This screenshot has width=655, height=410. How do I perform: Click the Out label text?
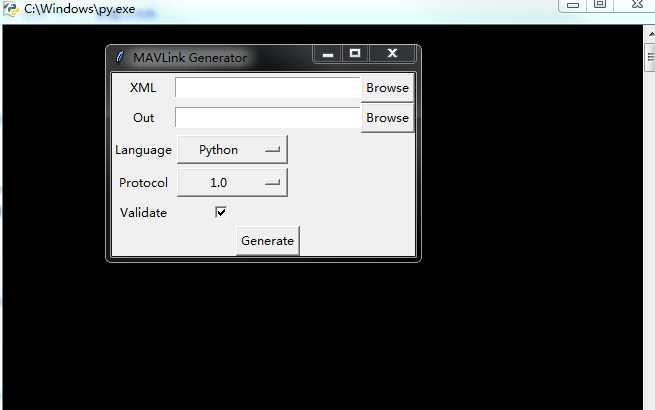143,118
